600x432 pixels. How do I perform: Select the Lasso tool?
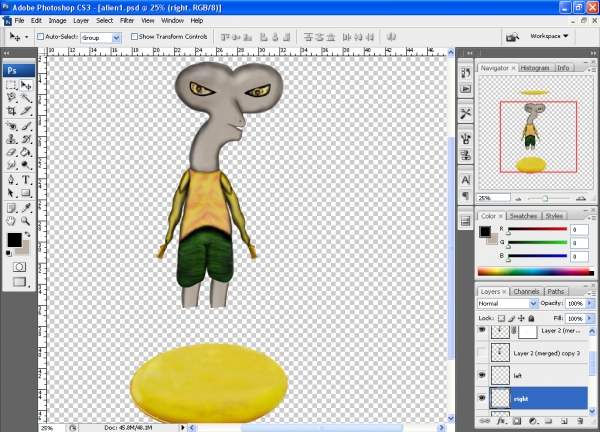point(11,98)
